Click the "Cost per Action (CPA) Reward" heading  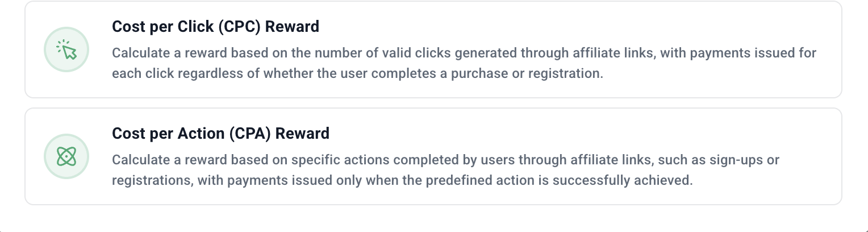(220, 134)
